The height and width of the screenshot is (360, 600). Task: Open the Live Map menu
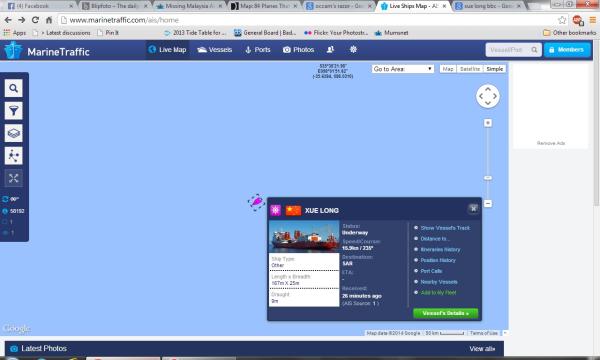point(167,50)
